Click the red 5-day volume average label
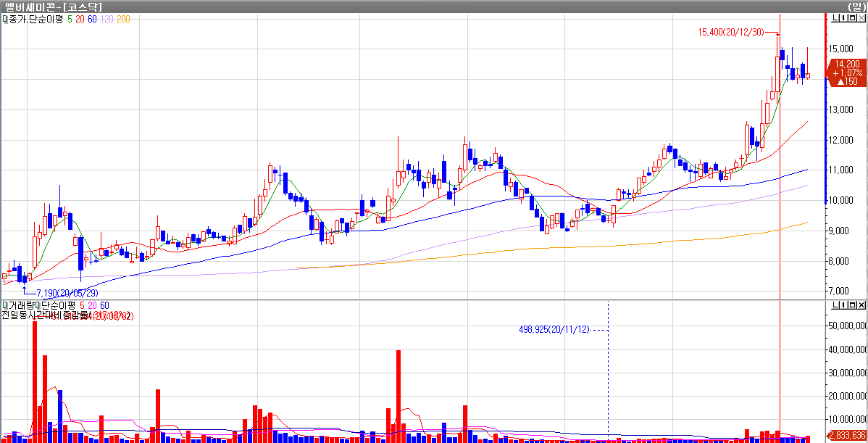Image resolution: width=868 pixels, height=443 pixels. pos(83,306)
